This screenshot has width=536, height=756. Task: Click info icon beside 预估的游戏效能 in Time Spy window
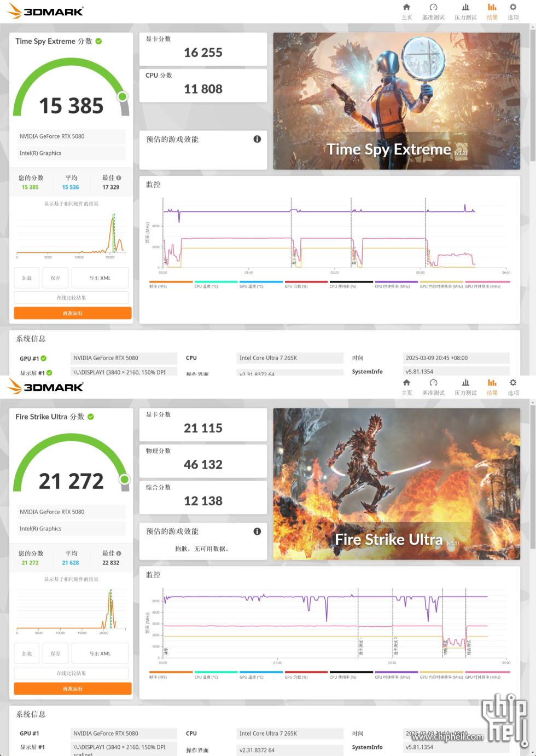click(257, 139)
